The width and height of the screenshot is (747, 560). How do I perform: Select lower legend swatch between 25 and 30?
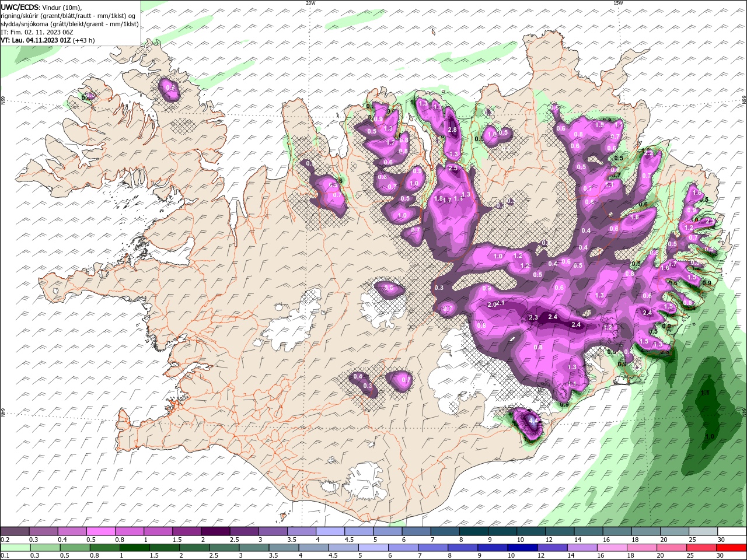point(701,548)
